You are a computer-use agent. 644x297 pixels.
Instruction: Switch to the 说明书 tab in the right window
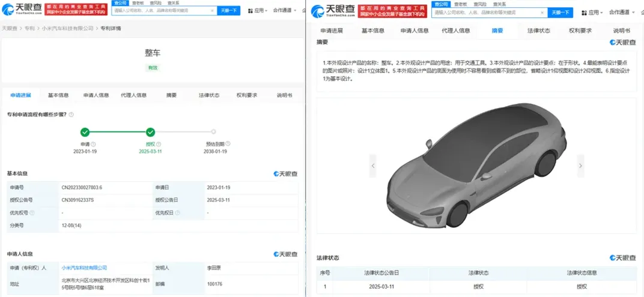tap(622, 31)
